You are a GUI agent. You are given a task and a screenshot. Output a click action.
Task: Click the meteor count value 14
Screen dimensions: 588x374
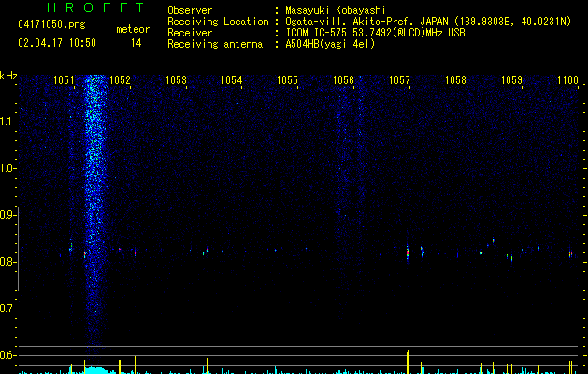coord(136,43)
